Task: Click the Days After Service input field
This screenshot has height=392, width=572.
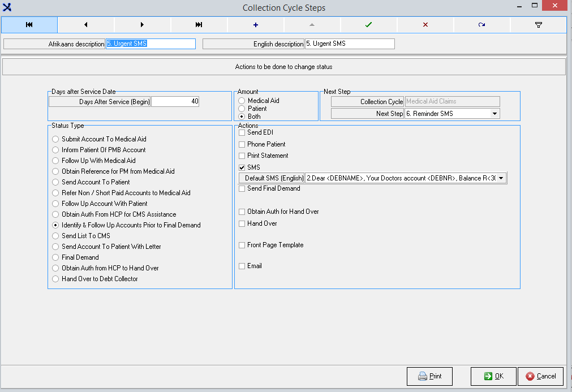Action: pyautogui.click(x=175, y=102)
